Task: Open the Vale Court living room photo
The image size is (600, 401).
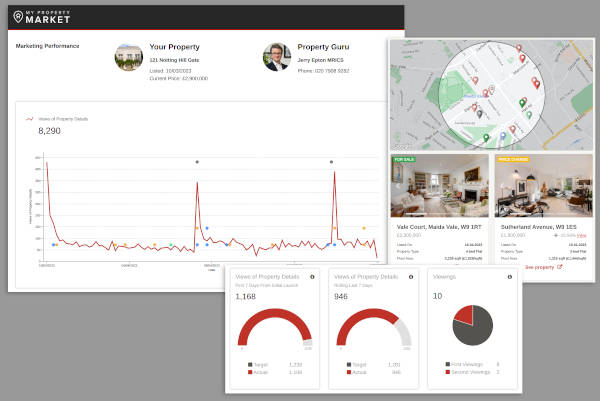Action: pyautogui.click(x=440, y=186)
